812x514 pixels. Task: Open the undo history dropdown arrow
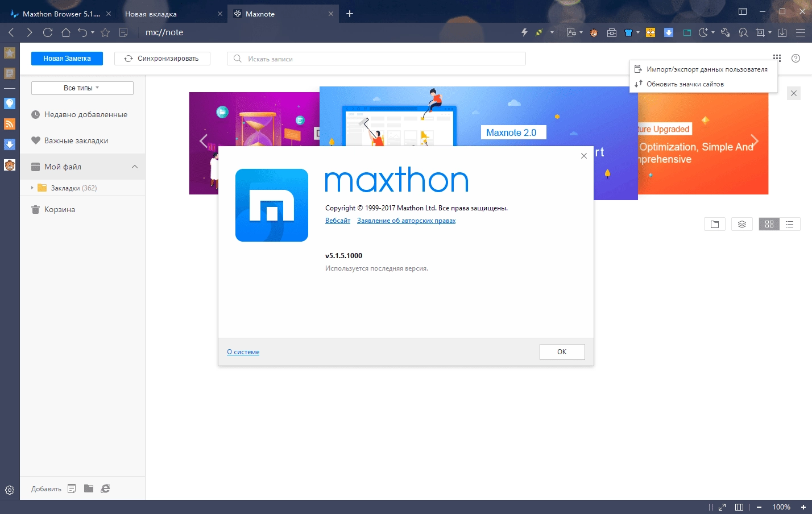click(x=93, y=32)
